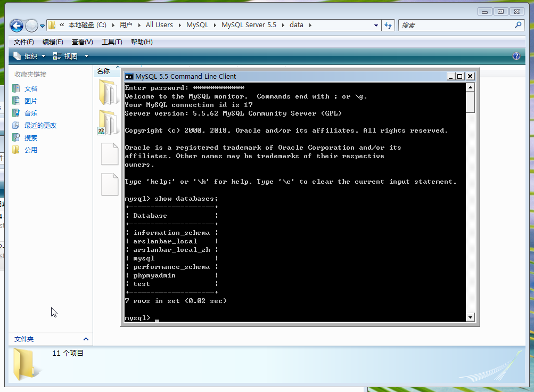Viewport: 534px width, 392px height.
Task: Open the 工具(T) menu
Action: click(112, 42)
